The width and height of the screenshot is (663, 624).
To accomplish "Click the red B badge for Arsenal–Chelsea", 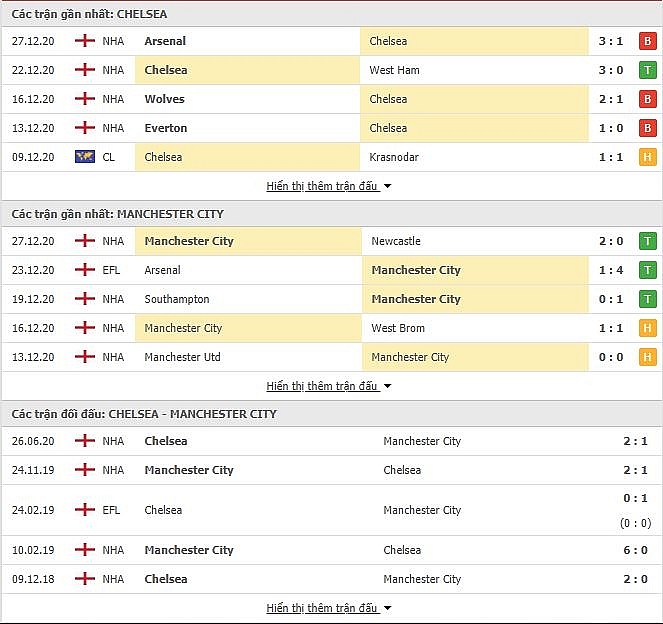I will coord(647,41).
